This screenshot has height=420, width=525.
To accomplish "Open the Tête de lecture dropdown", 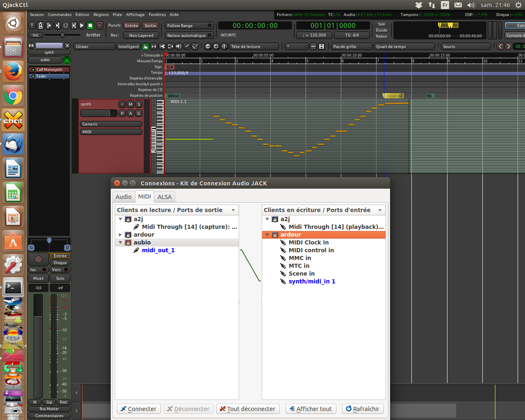I will coord(254,46).
